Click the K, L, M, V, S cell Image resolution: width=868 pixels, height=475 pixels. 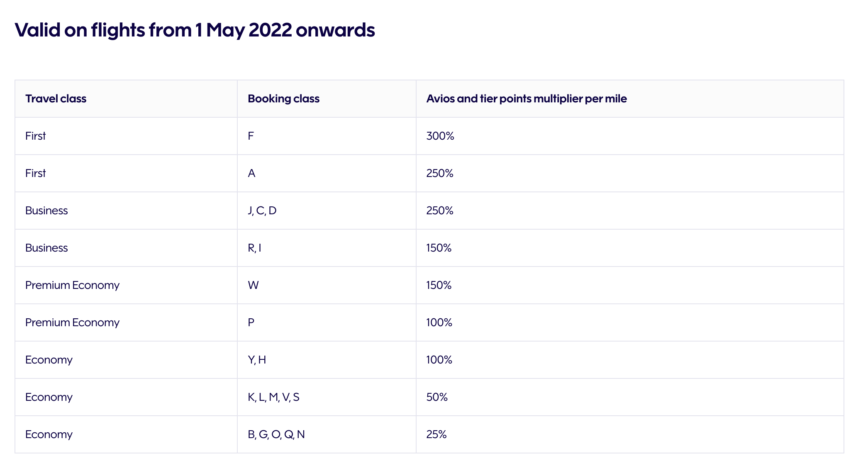327,397
